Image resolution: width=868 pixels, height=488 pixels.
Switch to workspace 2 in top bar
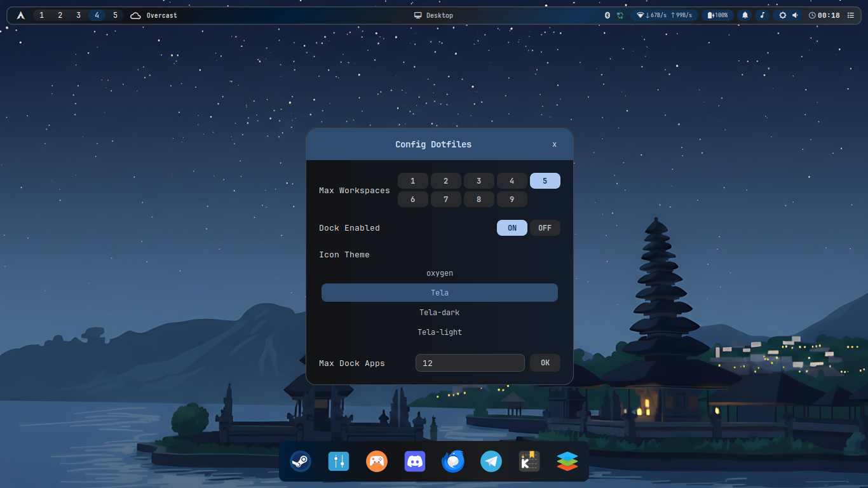pos(60,15)
